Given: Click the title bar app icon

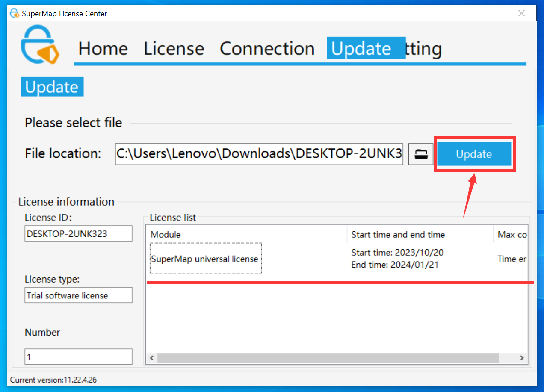Looking at the screenshot, I should pos(15,13).
